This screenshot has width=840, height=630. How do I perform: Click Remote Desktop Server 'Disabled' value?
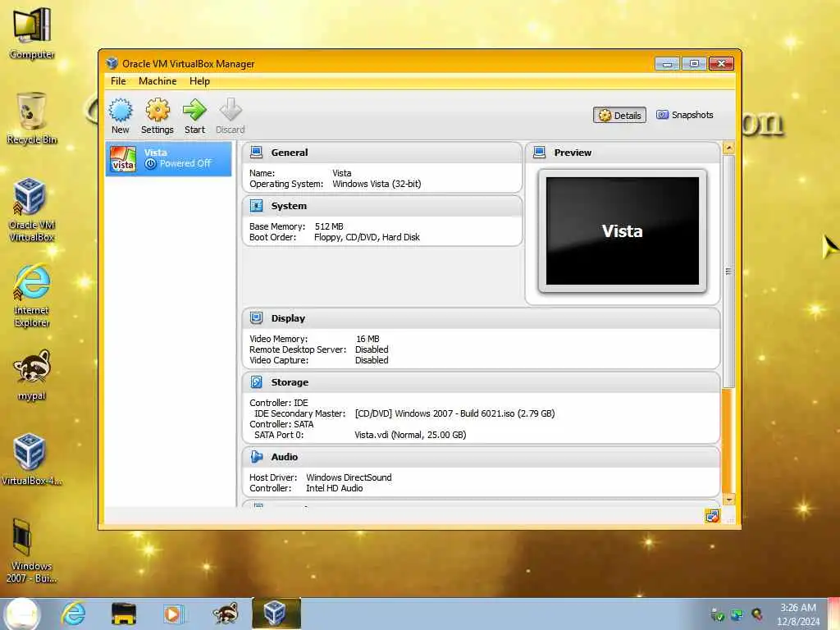[372, 349]
